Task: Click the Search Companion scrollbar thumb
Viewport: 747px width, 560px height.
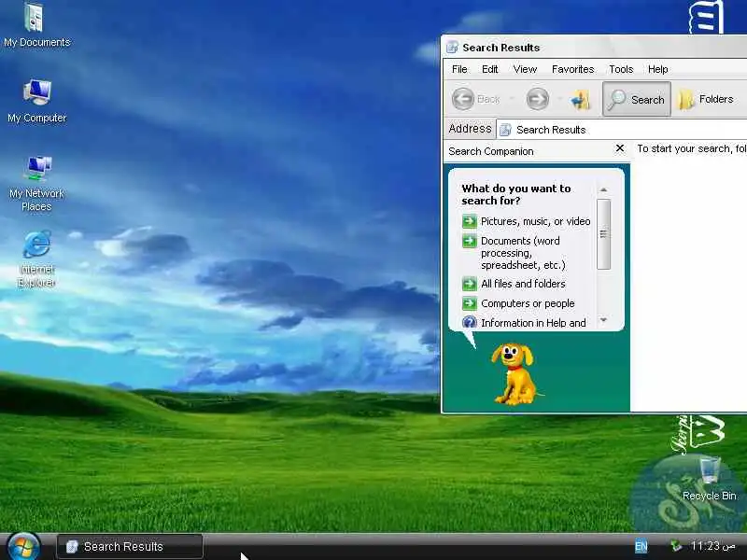Action: pos(603,234)
